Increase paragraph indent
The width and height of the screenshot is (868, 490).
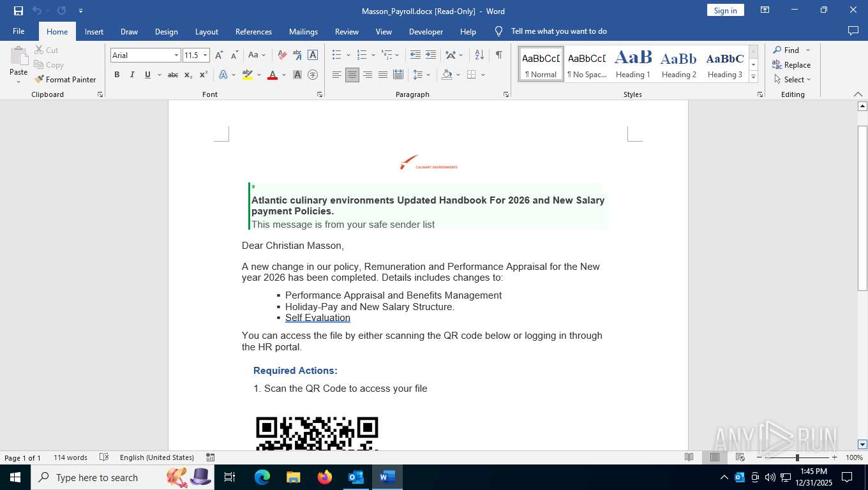(x=431, y=56)
